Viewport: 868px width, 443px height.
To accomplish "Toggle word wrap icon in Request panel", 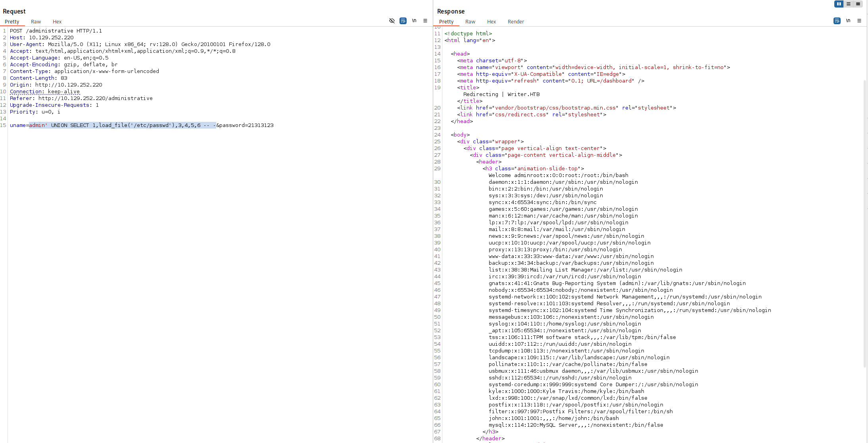I will pyautogui.click(x=403, y=21).
